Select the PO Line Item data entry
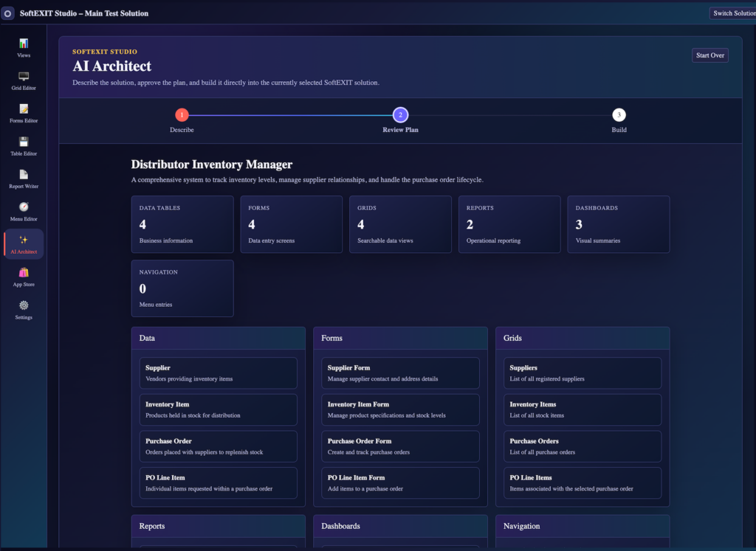The image size is (756, 551). (219, 483)
